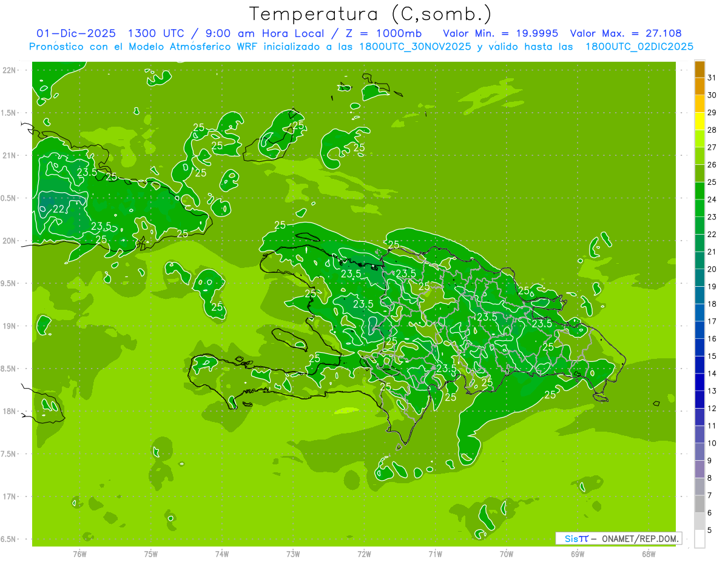This screenshot has width=728, height=562.
Task: Click the '72W' longitude axis label
Action: [364, 554]
